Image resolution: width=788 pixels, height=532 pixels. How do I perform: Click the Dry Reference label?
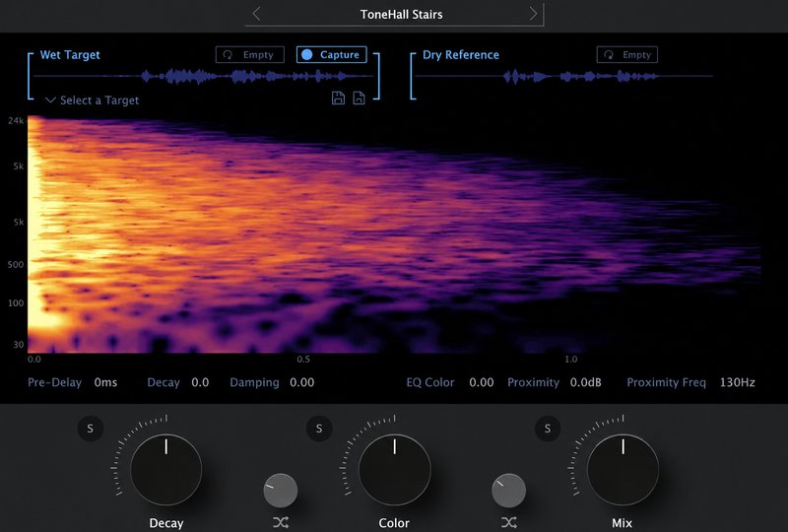point(461,55)
